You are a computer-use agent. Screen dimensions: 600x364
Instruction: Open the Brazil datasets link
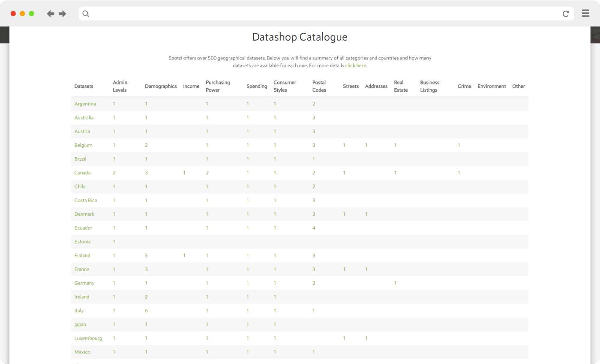81,159
